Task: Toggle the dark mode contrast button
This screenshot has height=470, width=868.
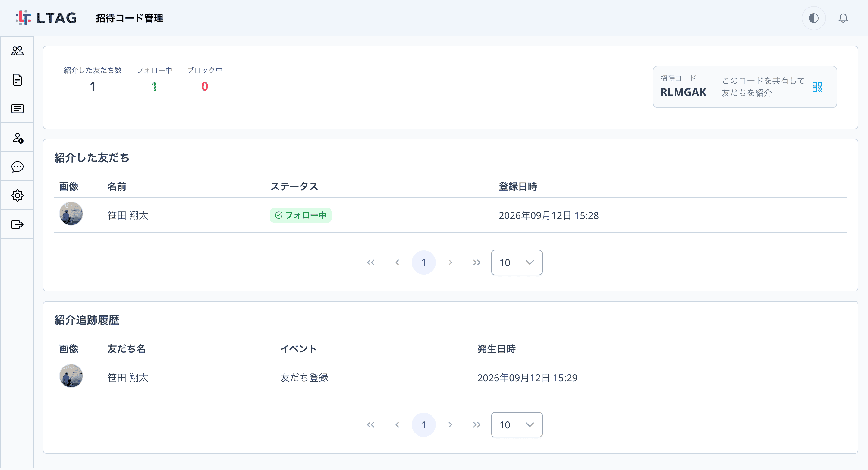Action: (x=813, y=18)
